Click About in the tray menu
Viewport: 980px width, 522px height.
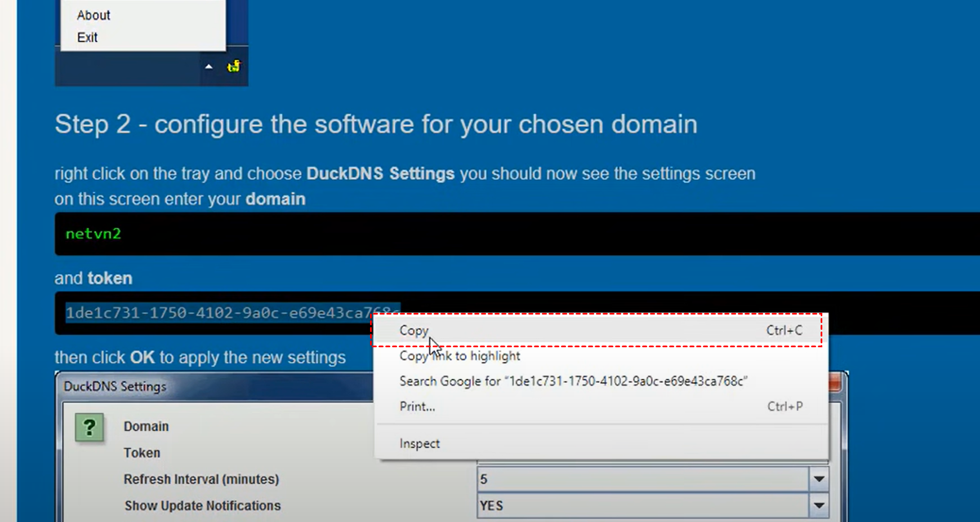click(x=93, y=15)
